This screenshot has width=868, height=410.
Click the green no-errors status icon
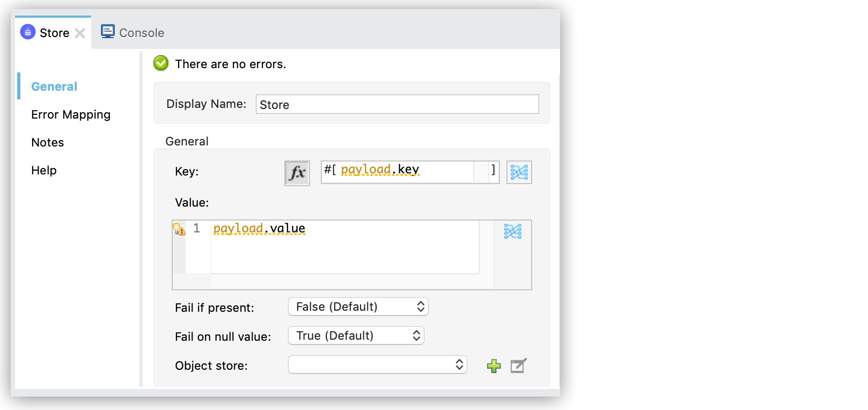[160, 63]
